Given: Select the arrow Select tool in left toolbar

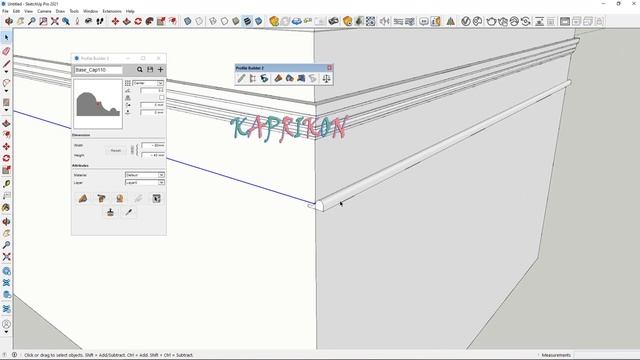Looking at the screenshot, I should [6, 38].
